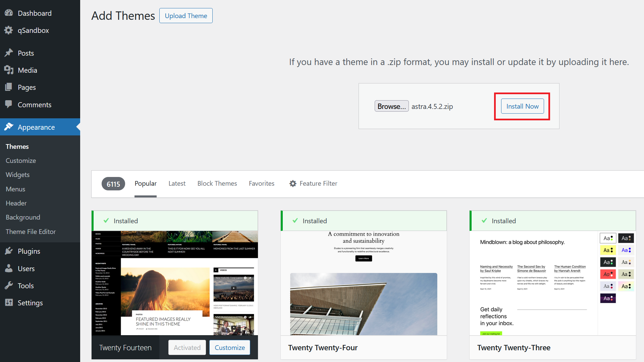Click the Feature Filter gear icon
This screenshot has width=644, height=362.
pyautogui.click(x=293, y=184)
